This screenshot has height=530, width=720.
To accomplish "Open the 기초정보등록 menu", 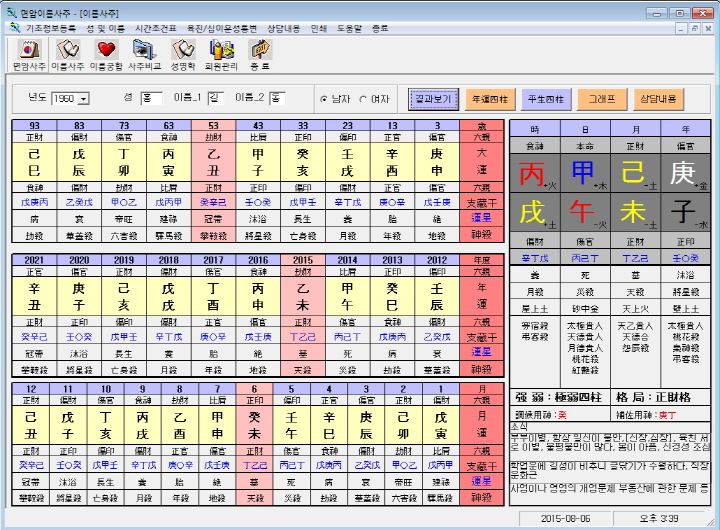I will (51, 28).
